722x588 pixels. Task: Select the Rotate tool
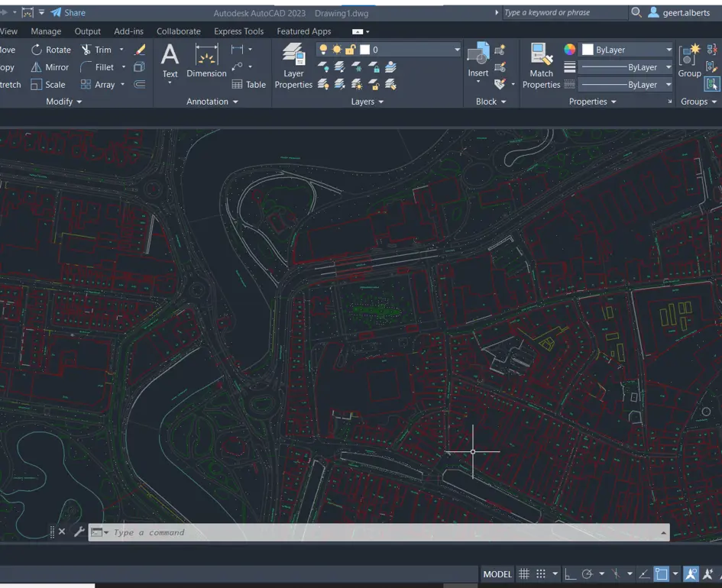[x=50, y=50]
